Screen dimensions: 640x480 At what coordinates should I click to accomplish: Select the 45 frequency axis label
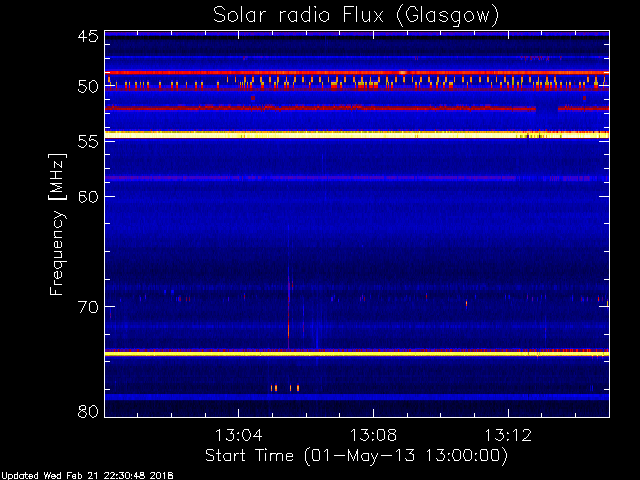(x=88, y=36)
